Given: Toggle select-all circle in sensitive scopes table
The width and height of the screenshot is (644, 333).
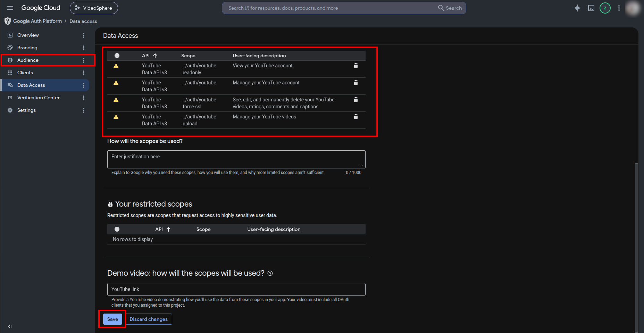Looking at the screenshot, I should [117, 56].
